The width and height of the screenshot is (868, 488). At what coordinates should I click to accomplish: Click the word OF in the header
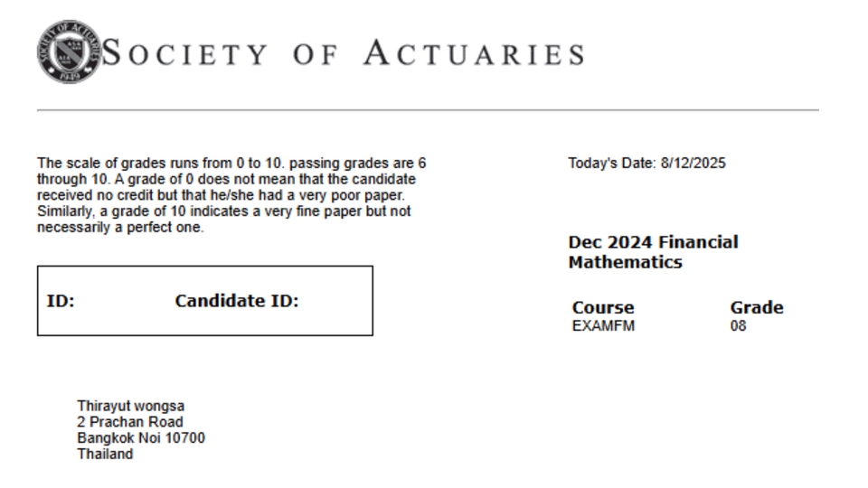[316, 54]
